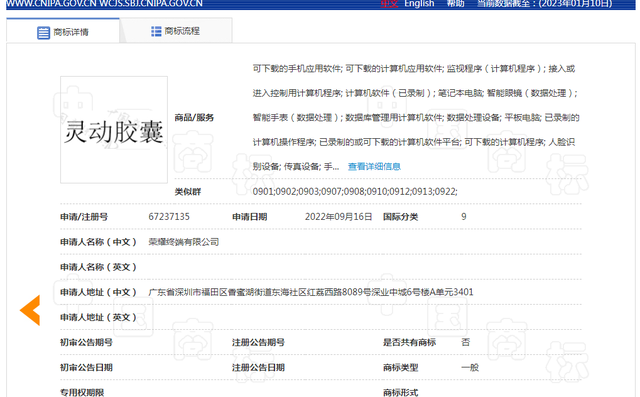This screenshot has height=397, width=640.
Task: Click the data cutoff date text in header
Action: [544, 4]
